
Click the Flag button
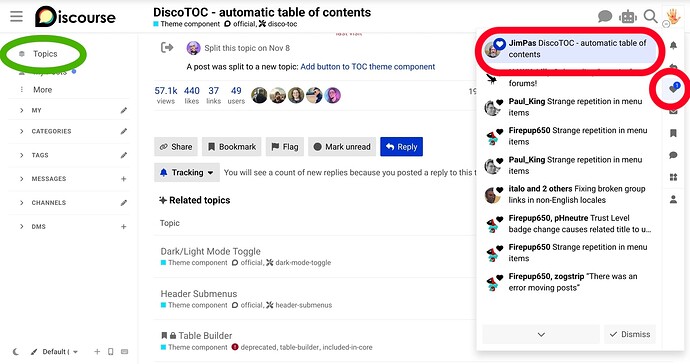(x=285, y=147)
